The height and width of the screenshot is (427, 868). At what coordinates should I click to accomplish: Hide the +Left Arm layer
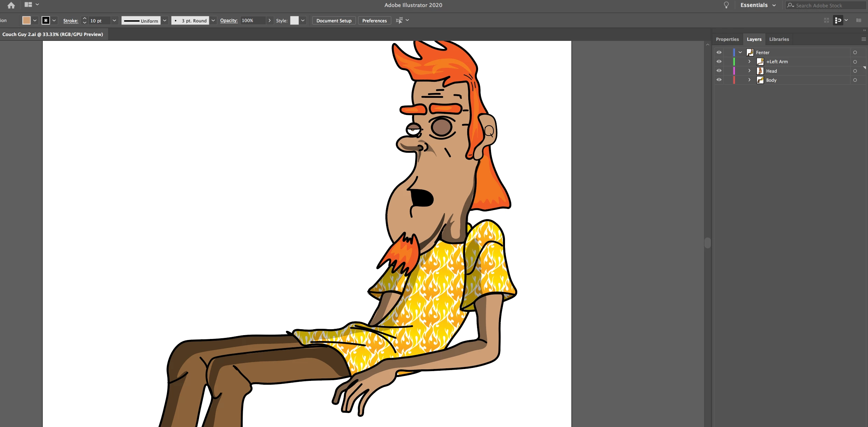pos(719,62)
